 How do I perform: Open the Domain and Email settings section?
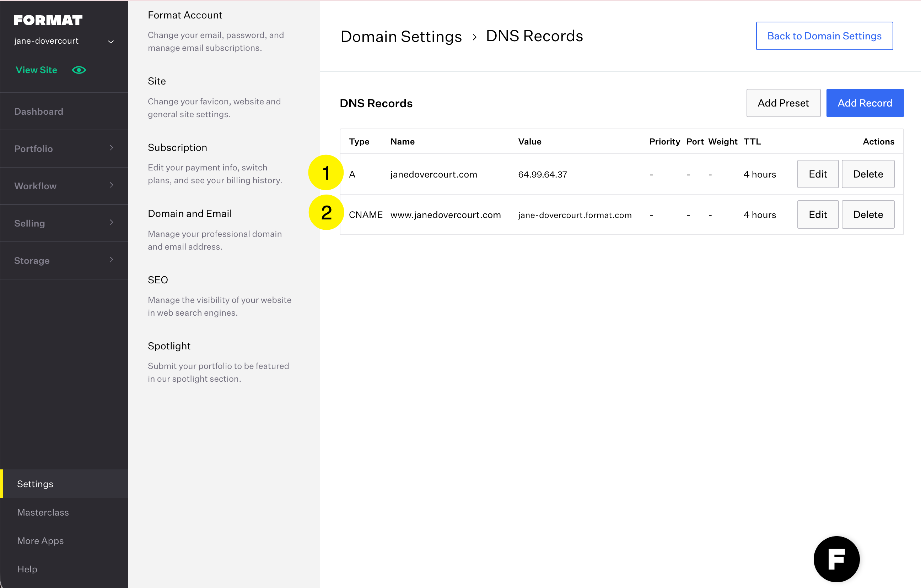190,213
